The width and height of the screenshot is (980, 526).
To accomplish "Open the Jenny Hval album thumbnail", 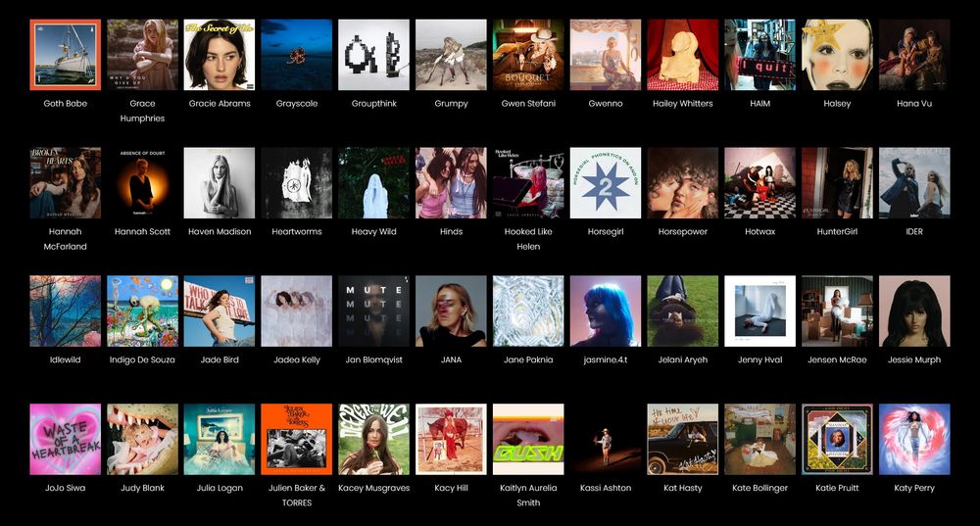I will pyautogui.click(x=760, y=311).
